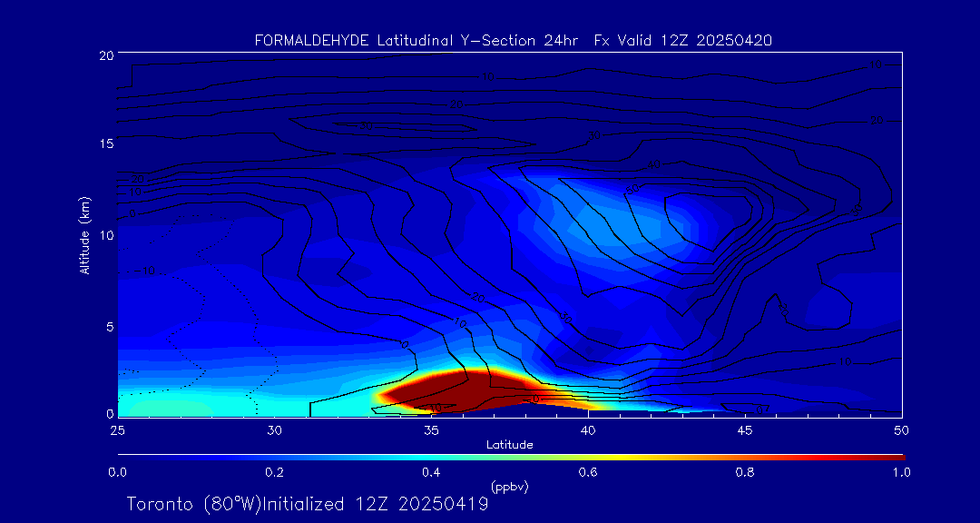Click the FORMALDEHYDE Latitudinal Y-Section plot title

click(514, 40)
